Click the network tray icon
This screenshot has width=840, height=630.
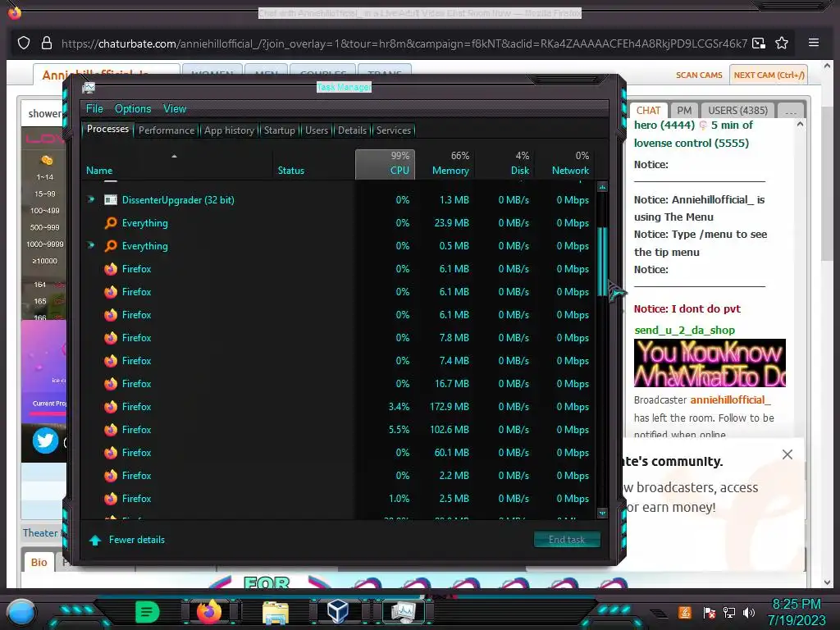click(x=728, y=612)
